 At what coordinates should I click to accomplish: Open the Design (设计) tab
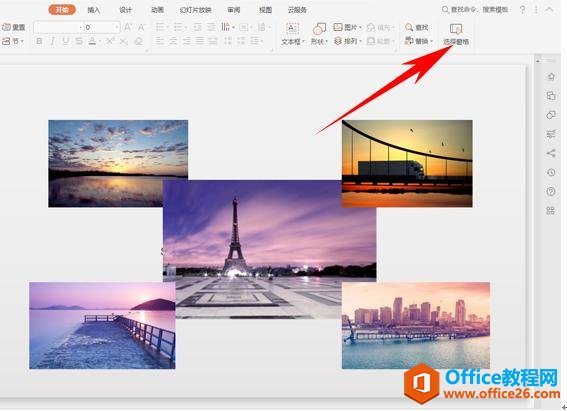[125, 10]
